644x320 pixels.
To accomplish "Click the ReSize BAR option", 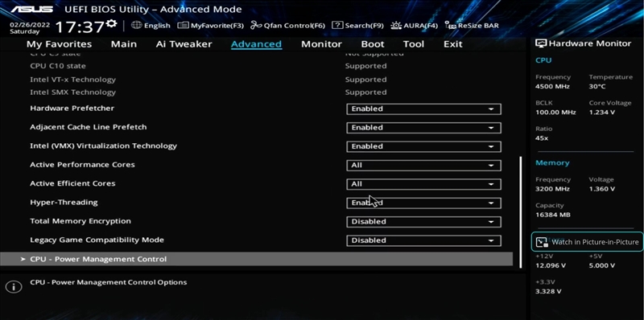I will click(x=472, y=26).
